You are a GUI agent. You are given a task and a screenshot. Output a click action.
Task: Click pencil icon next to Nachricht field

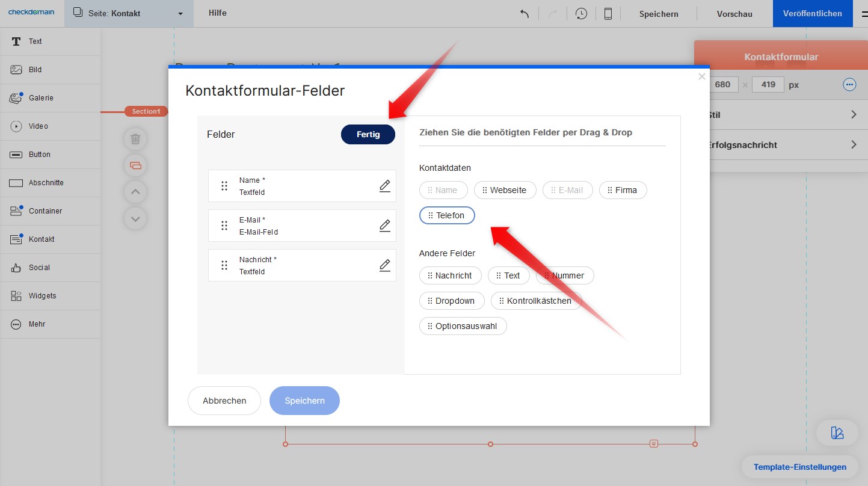(x=385, y=265)
